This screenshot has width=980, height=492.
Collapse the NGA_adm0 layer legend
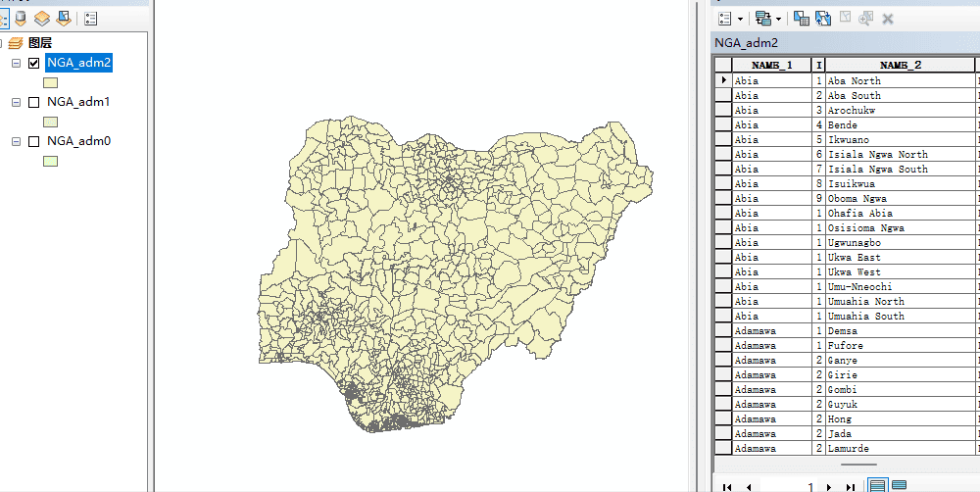pyautogui.click(x=16, y=142)
